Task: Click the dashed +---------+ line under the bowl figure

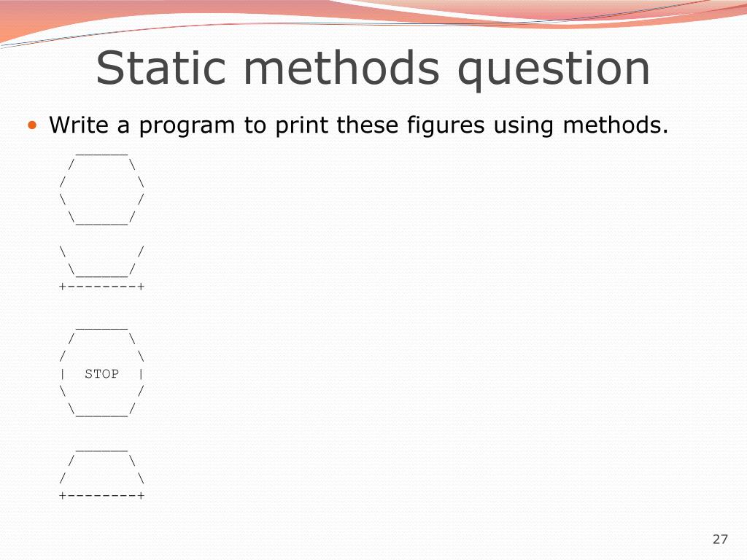Action: pyautogui.click(x=101, y=286)
